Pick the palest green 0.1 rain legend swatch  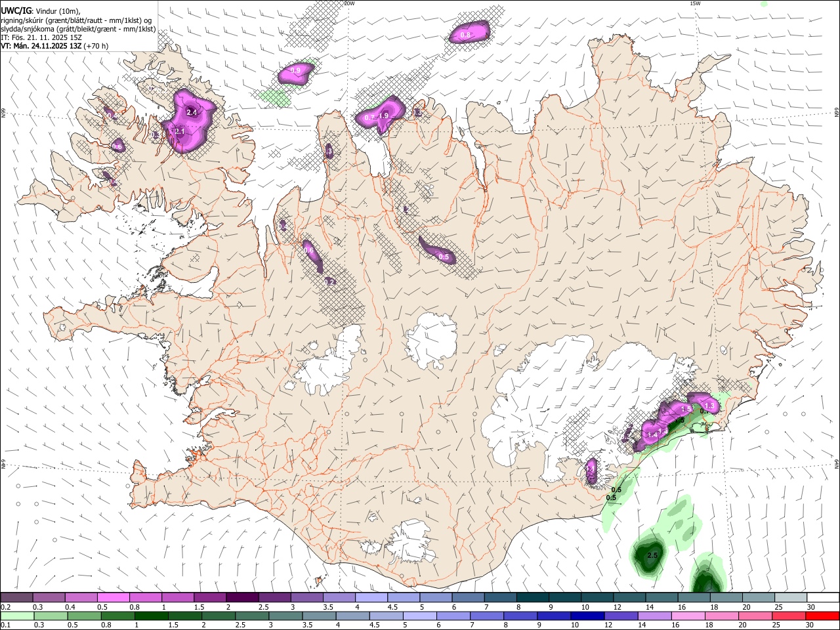pyautogui.click(x=17, y=616)
